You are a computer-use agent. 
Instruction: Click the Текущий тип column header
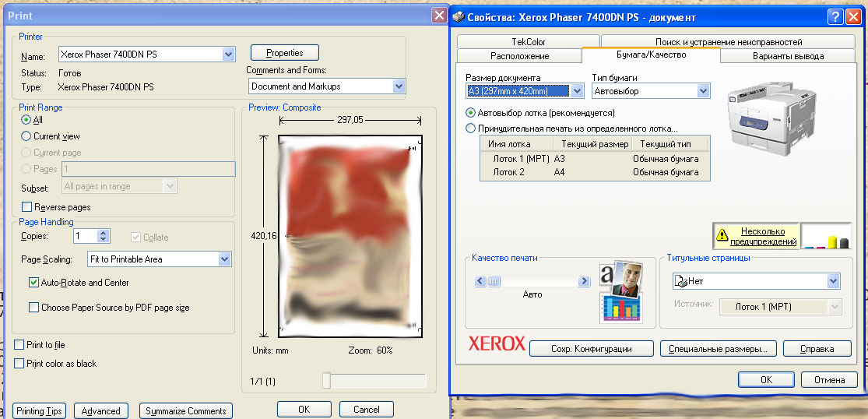(666, 144)
